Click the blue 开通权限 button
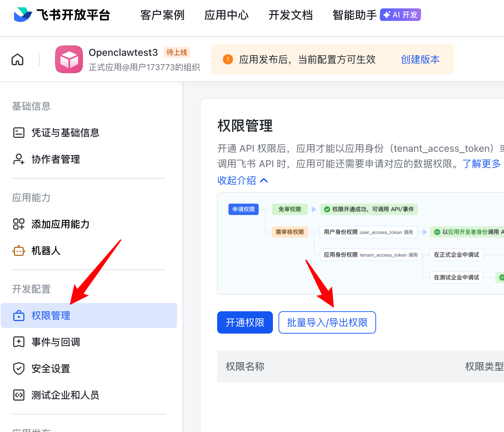The height and width of the screenshot is (432, 504). (245, 322)
